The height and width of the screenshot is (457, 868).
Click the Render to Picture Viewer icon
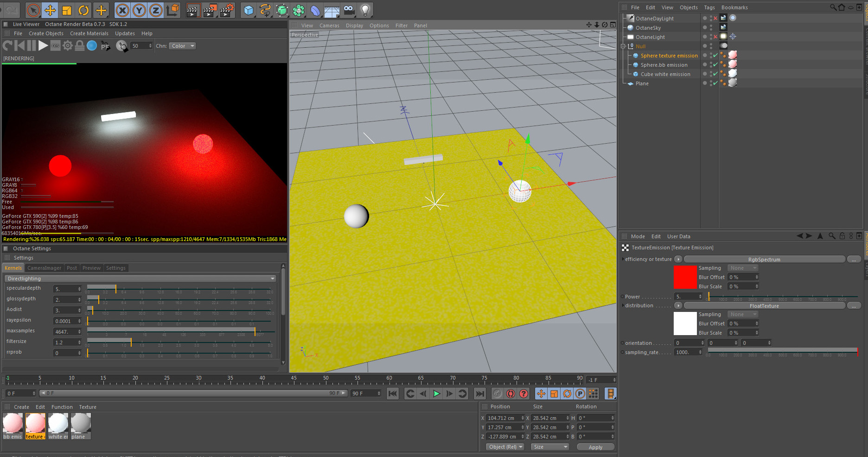point(210,10)
